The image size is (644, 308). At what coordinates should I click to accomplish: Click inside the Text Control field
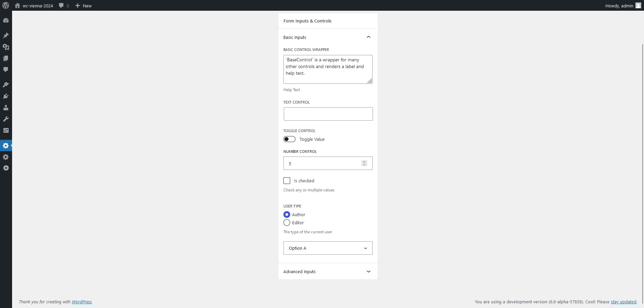328,114
